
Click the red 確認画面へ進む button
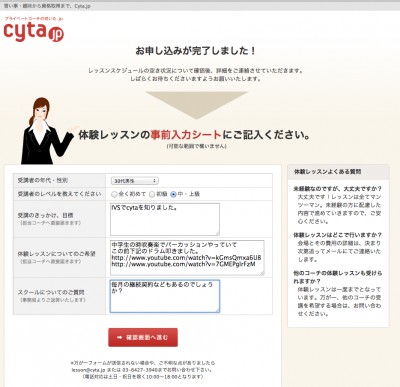pos(143,337)
